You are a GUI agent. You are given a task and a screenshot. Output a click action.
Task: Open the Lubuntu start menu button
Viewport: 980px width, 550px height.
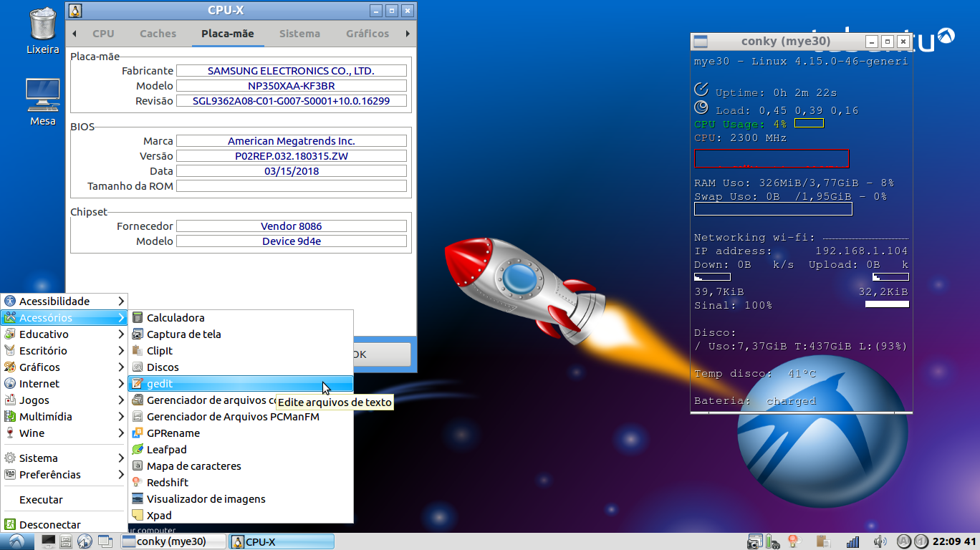click(x=16, y=541)
